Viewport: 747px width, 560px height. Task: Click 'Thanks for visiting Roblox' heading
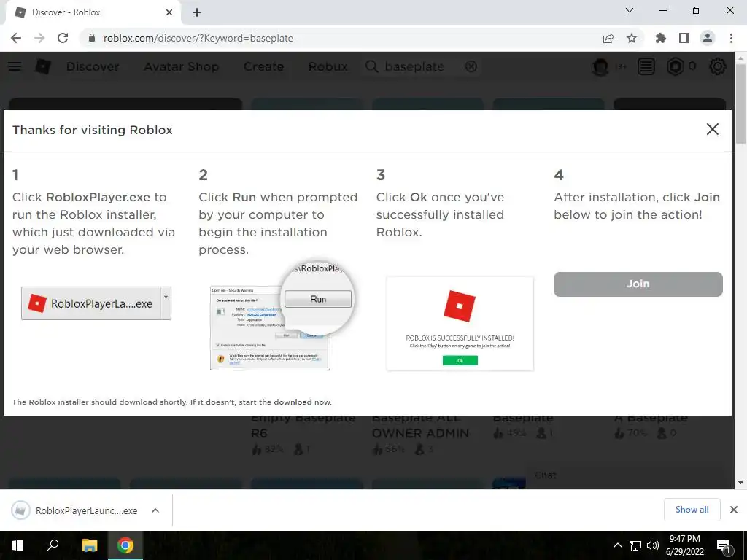pos(93,130)
